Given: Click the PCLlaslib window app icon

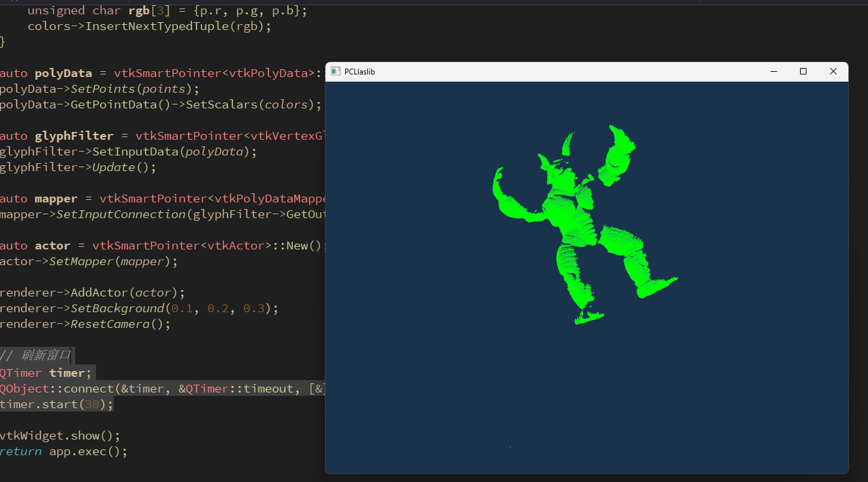Looking at the screenshot, I should click(335, 71).
